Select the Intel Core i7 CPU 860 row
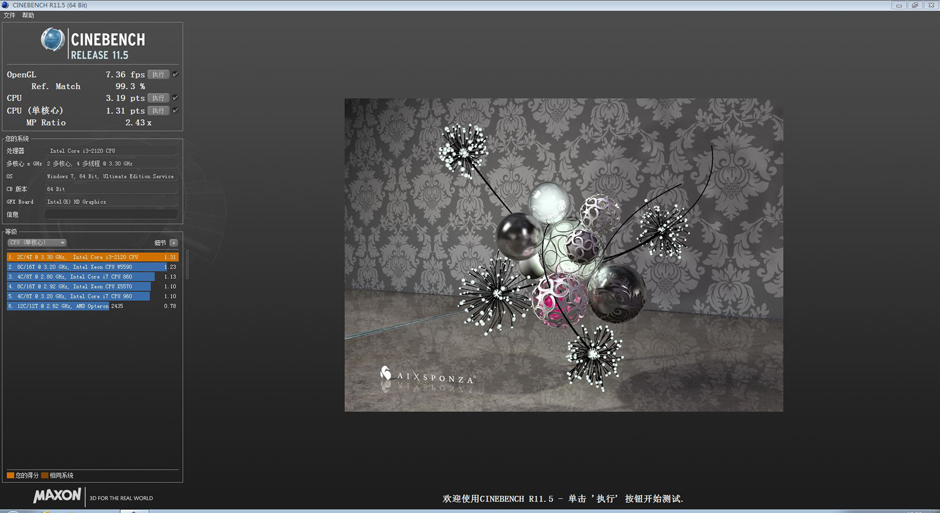Screen dimensions: 940x513 point(92,276)
